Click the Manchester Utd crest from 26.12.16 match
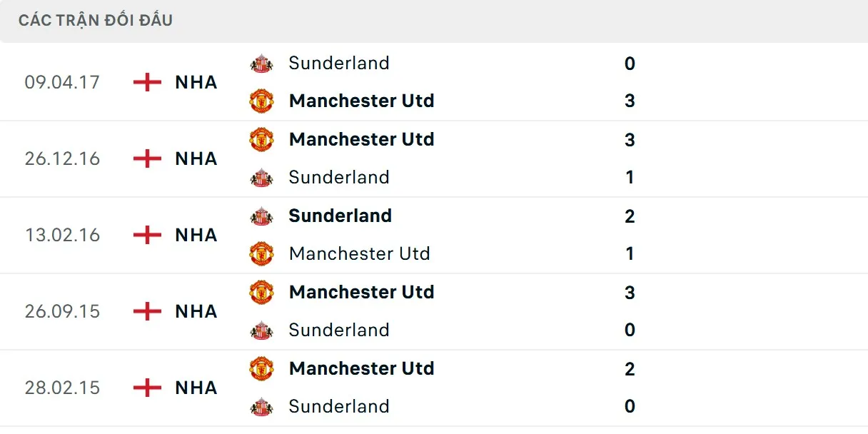This screenshot has width=868, height=434. [262, 139]
